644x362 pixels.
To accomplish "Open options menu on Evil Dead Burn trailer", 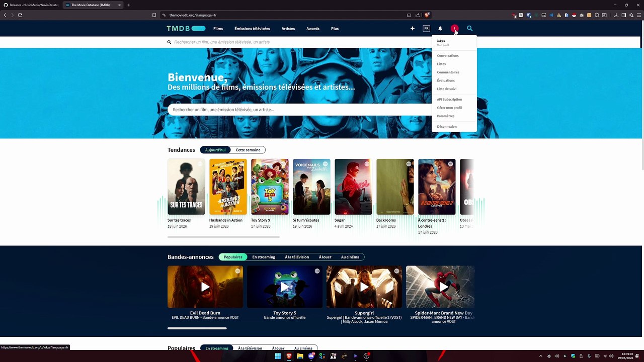I will [x=237, y=271].
